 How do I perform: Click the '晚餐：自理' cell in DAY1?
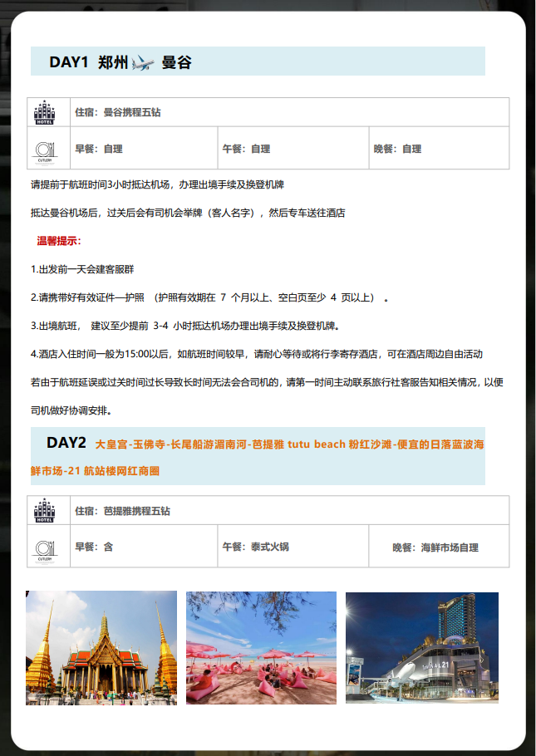click(x=397, y=149)
